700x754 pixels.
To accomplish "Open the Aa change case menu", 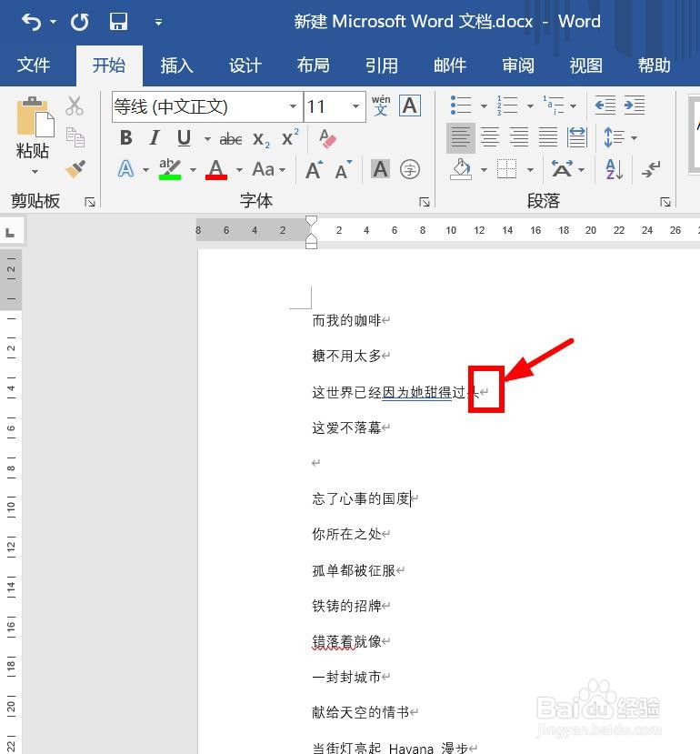I will pos(269,169).
